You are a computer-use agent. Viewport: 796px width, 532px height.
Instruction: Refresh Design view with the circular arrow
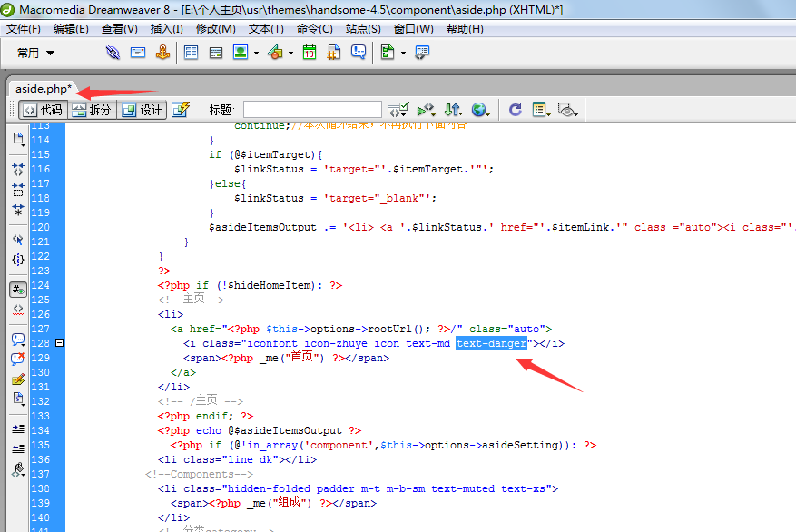click(516, 110)
